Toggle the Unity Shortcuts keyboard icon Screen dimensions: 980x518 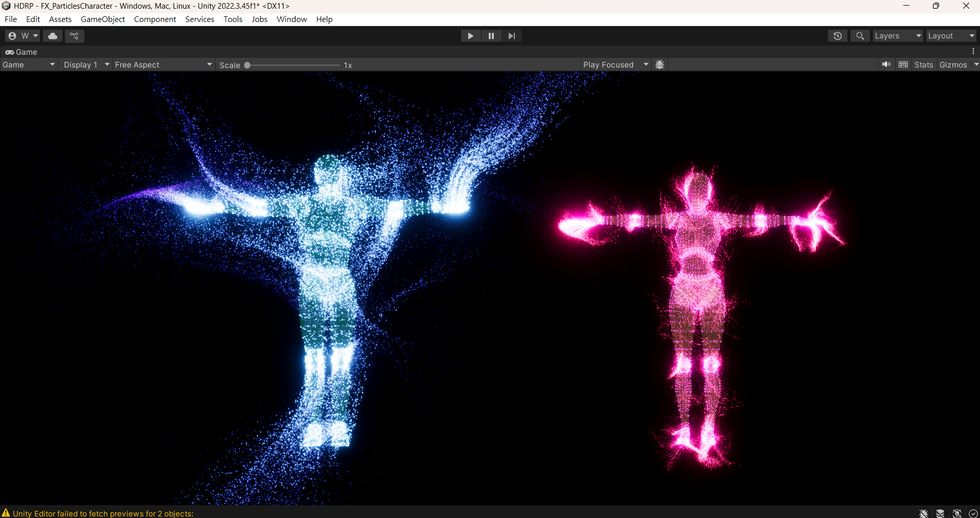pos(903,64)
